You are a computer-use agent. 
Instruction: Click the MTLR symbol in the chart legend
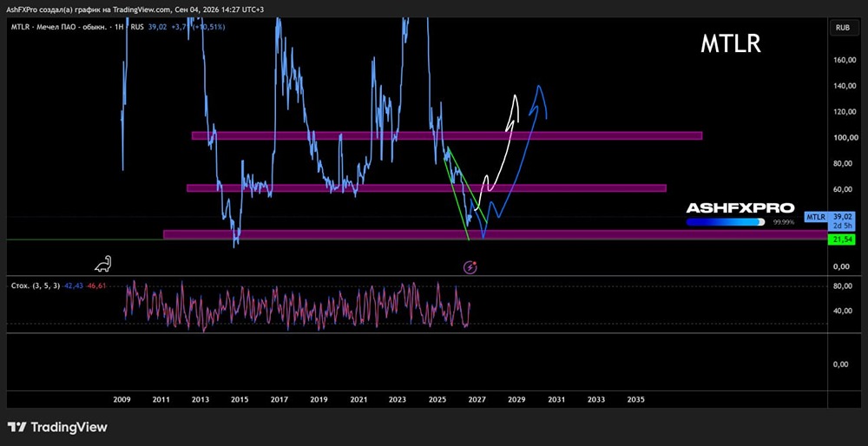pos(19,27)
